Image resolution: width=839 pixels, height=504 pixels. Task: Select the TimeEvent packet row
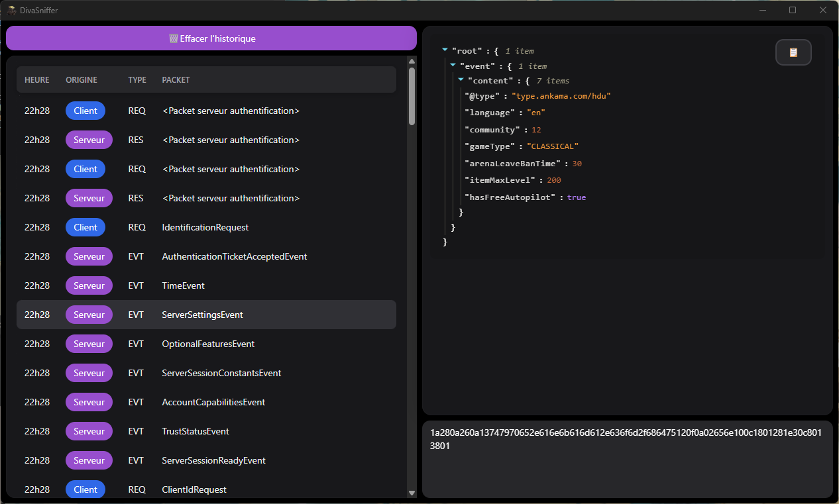pyautogui.click(x=206, y=285)
